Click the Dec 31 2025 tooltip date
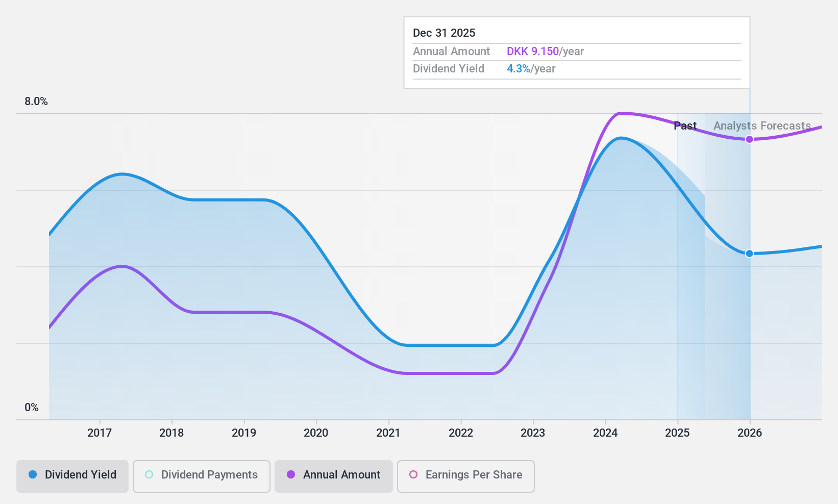 (444, 33)
